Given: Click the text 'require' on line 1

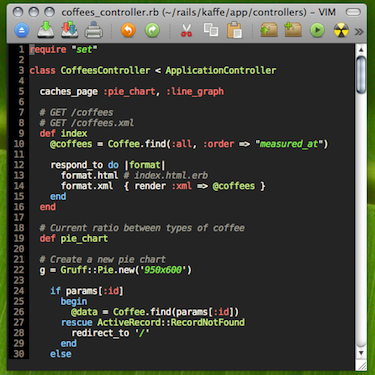Looking at the screenshot, I should (x=48, y=50).
